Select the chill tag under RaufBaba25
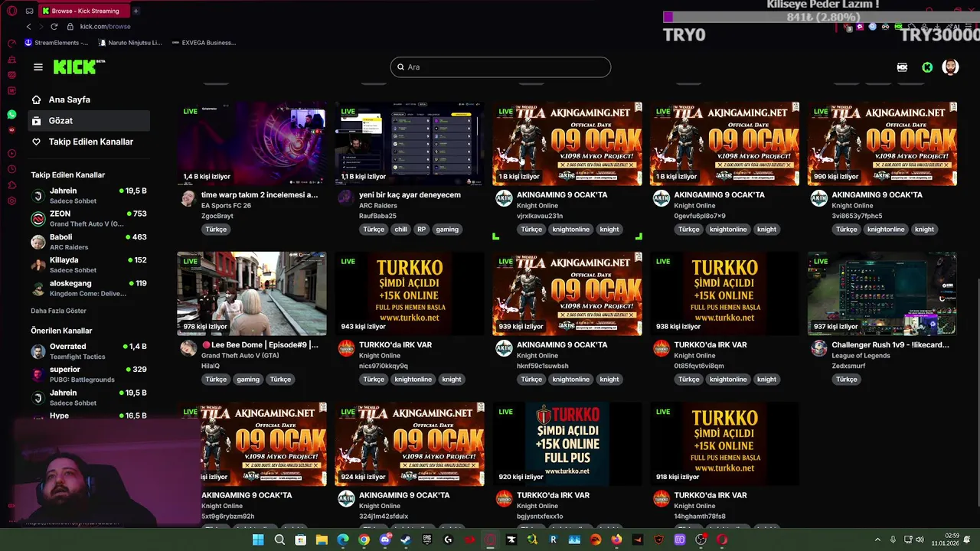Image resolution: width=980 pixels, height=551 pixels. [401, 230]
